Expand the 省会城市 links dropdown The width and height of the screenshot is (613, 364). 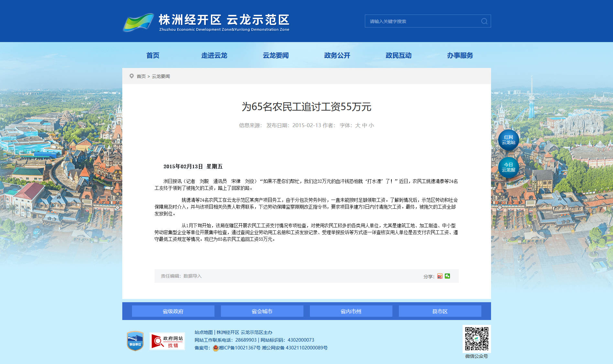click(x=262, y=311)
